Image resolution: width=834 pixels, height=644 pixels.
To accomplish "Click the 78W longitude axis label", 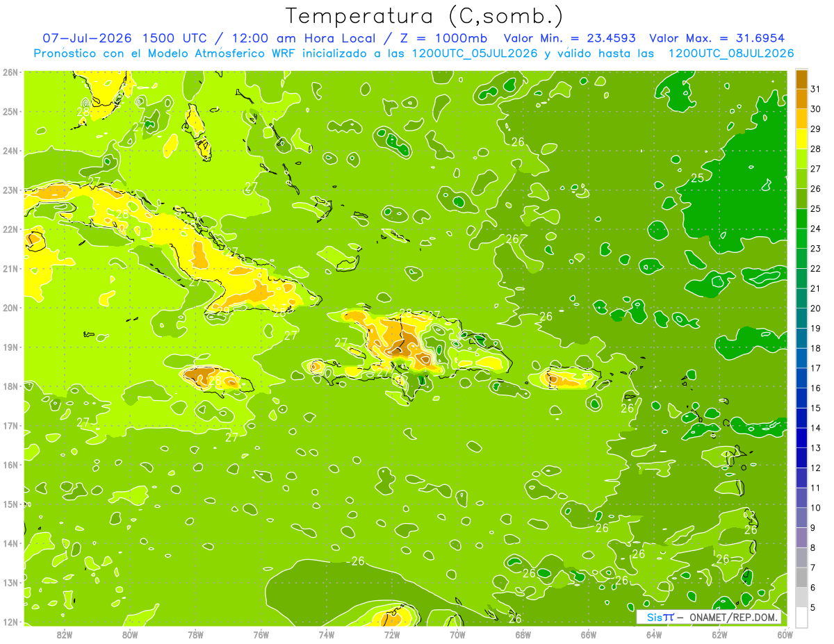I will [x=195, y=635].
